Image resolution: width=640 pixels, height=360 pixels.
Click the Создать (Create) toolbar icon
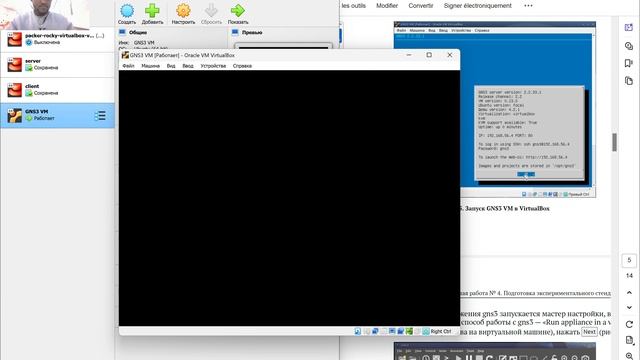[x=127, y=14]
